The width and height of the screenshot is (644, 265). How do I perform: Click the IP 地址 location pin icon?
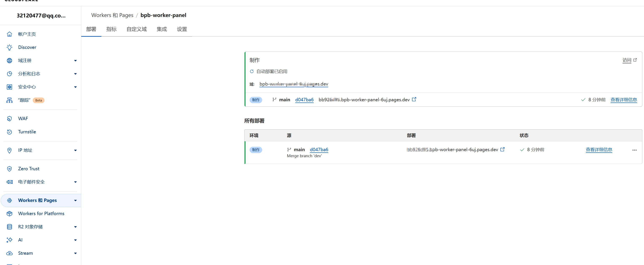[9, 150]
